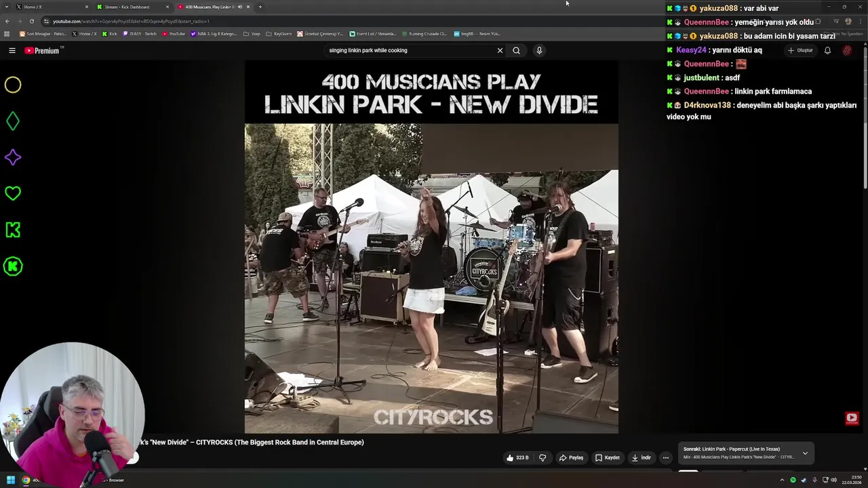Edit the 'singing linkin park while cooking' search field
Image resolution: width=868 pixels, height=488 pixels.
click(x=410, y=50)
